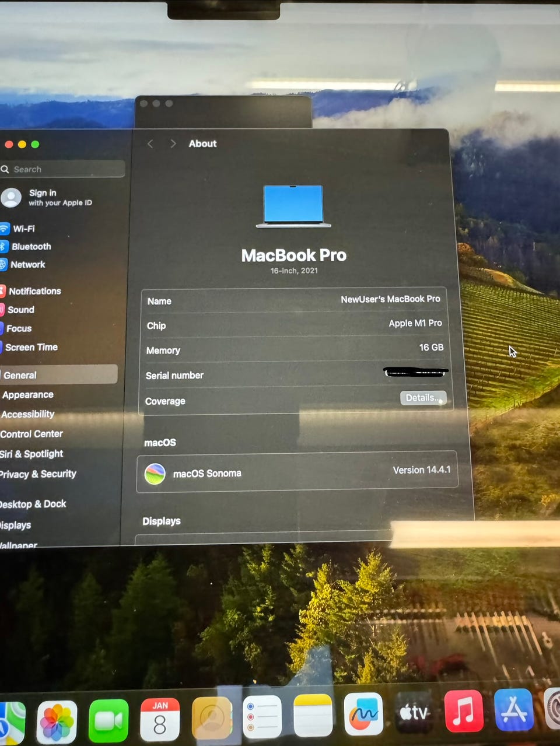Open Displays settings in sidebar
The height and width of the screenshot is (746, 560).
click(15, 525)
